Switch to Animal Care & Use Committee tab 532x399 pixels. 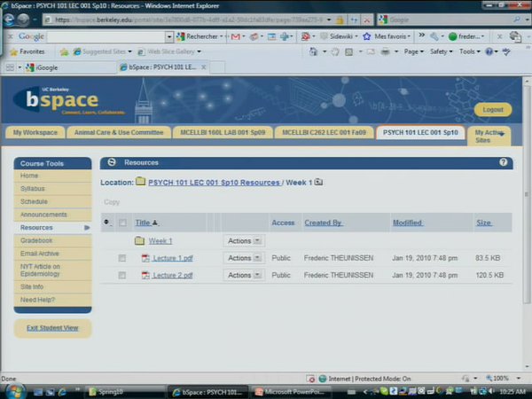coord(119,132)
